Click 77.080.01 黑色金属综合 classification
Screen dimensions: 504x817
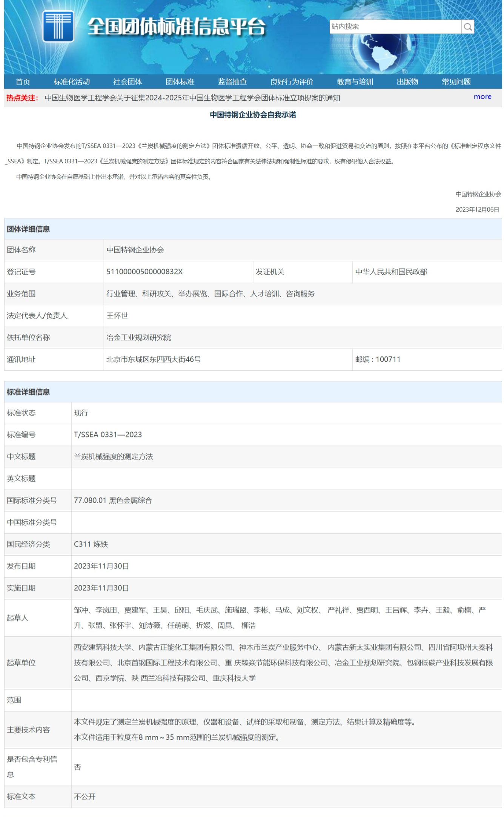[113, 501]
